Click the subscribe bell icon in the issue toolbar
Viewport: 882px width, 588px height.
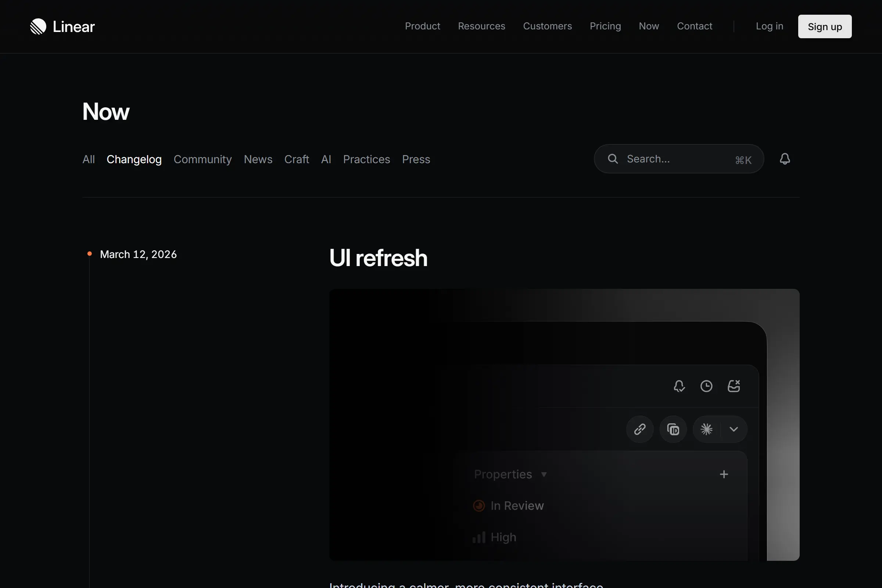(679, 386)
